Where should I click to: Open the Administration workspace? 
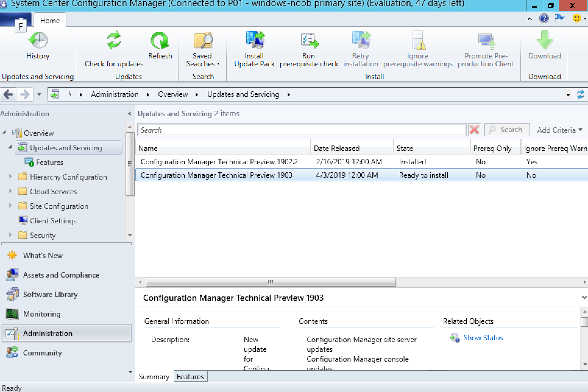click(66, 333)
